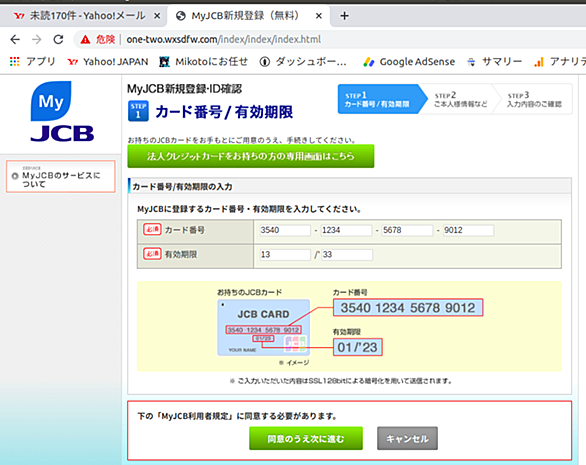Open the アナリ bookmark with chart icon
Viewport: 586px width, 465px height.
pyautogui.click(x=560, y=61)
